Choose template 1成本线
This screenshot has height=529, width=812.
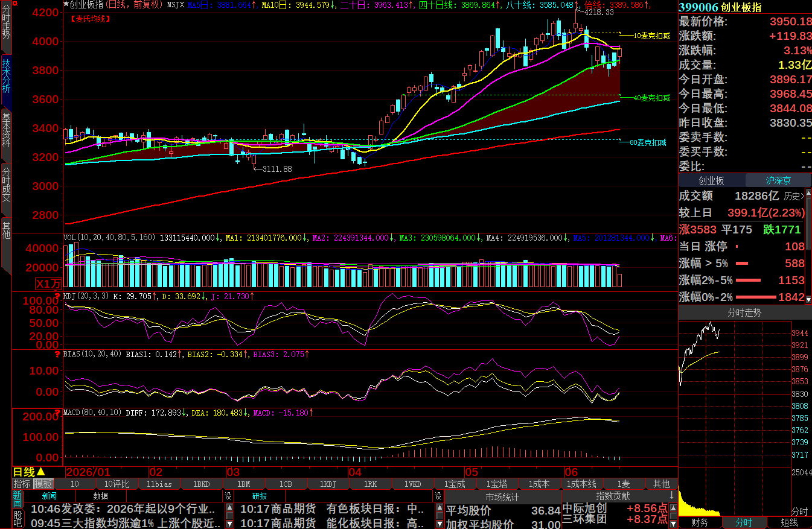pos(581,484)
